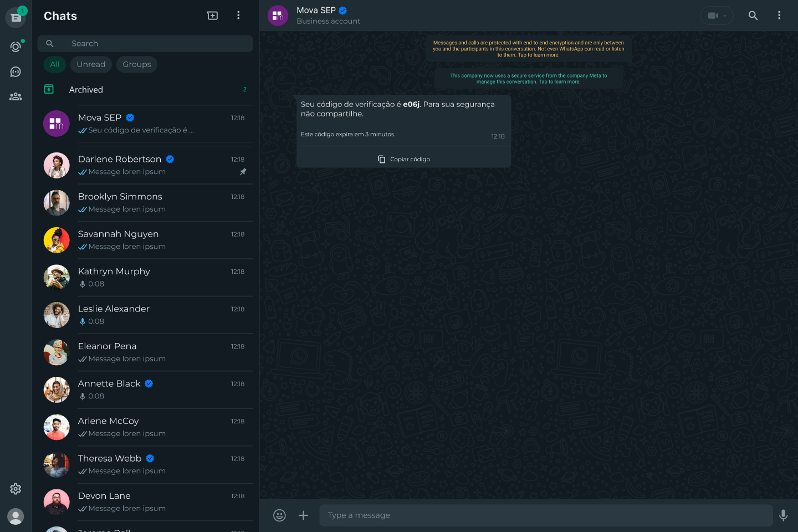The image size is (798, 532).
Task: Open the emoji picker
Action: pos(279,515)
